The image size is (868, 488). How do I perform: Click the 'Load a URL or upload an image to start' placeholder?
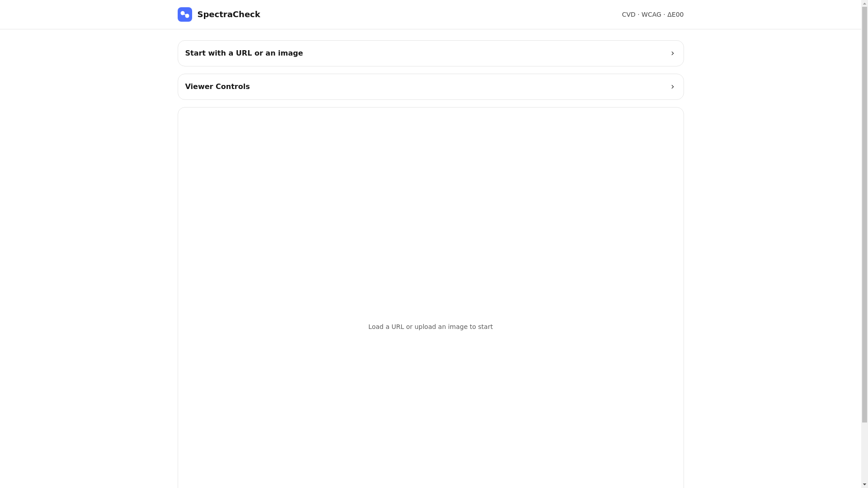430,327
